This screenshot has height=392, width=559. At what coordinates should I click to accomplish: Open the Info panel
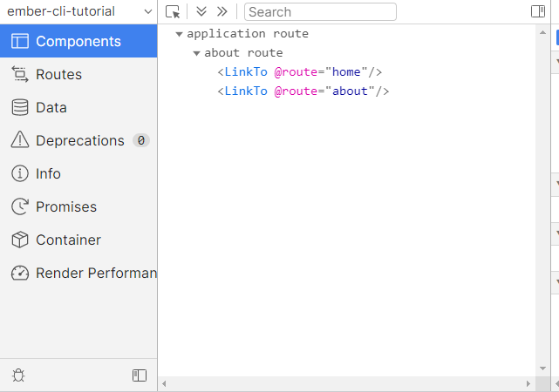point(78,173)
